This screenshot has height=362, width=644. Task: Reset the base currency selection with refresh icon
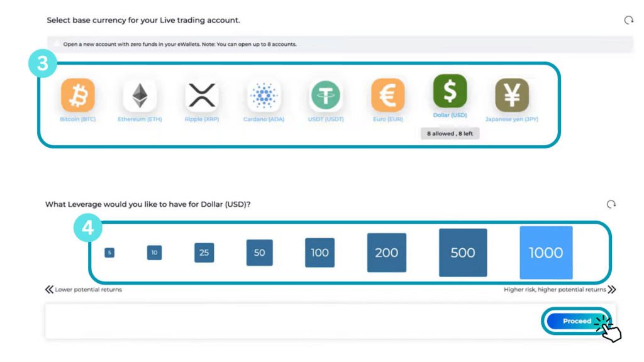point(628,20)
